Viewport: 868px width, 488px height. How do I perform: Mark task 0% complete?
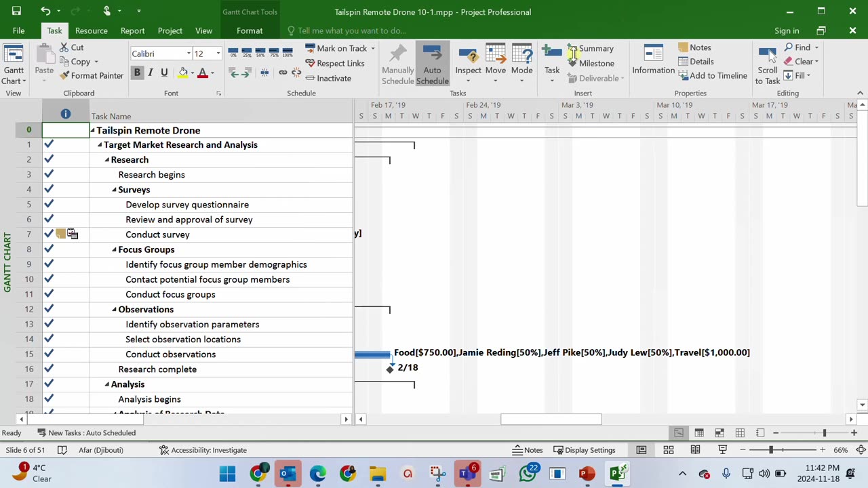click(233, 52)
